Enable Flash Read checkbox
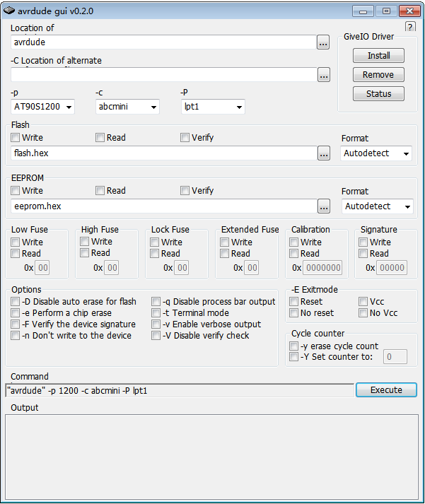The width and height of the screenshot is (425, 504). point(100,138)
